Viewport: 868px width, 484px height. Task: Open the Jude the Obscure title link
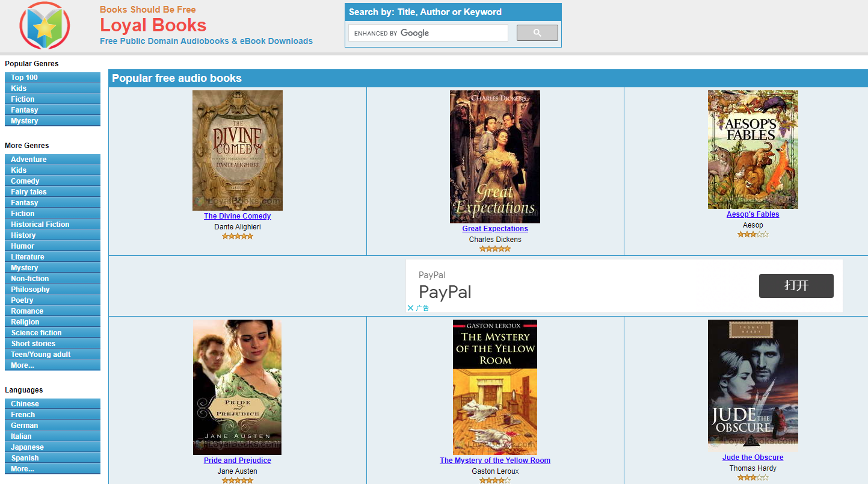tap(753, 458)
